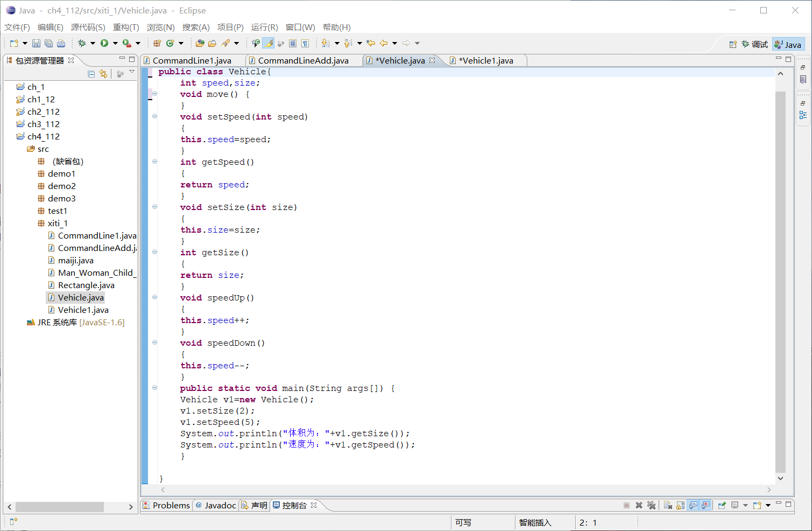The height and width of the screenshot is (531, 812).
Task: Open the 重构(T) menu
Action: pyautogui.click(x=126, y=27)
